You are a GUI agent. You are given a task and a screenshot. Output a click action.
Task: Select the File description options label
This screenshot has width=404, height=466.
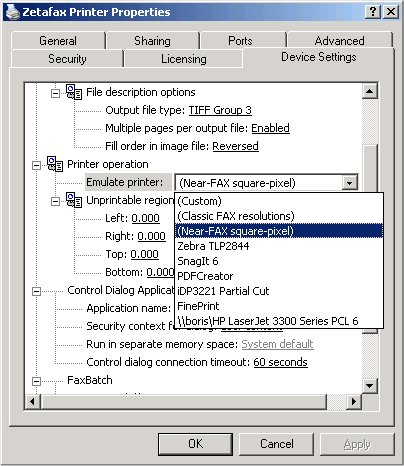[x=141, y=92]
